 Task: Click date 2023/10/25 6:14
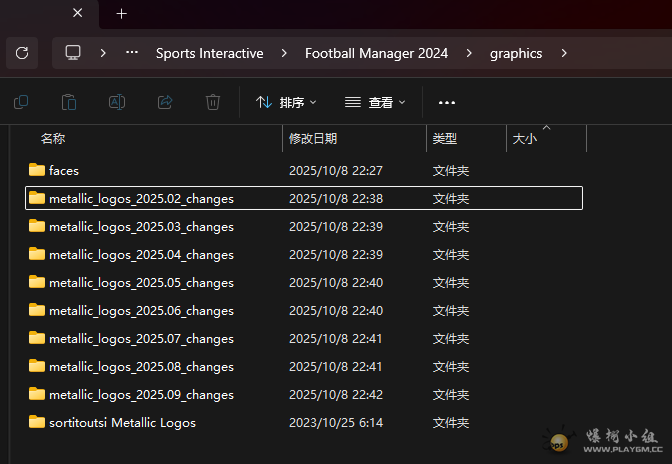[336, 423]
